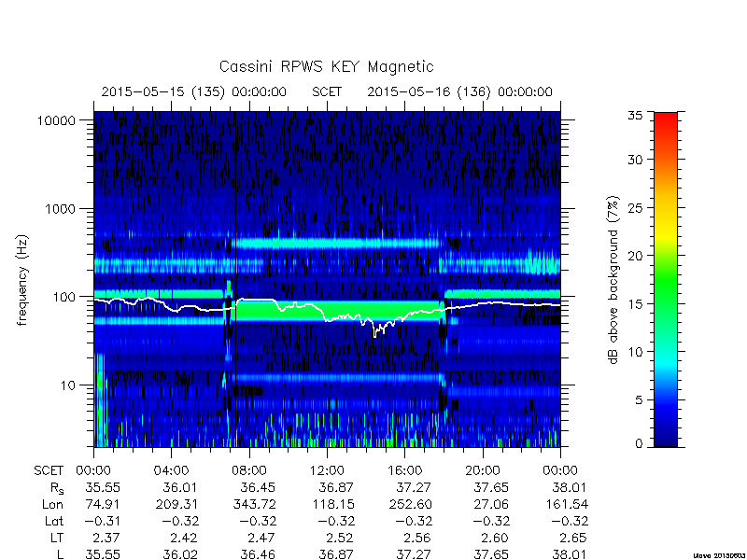Click latitude value -0.31

pos(103,522)
